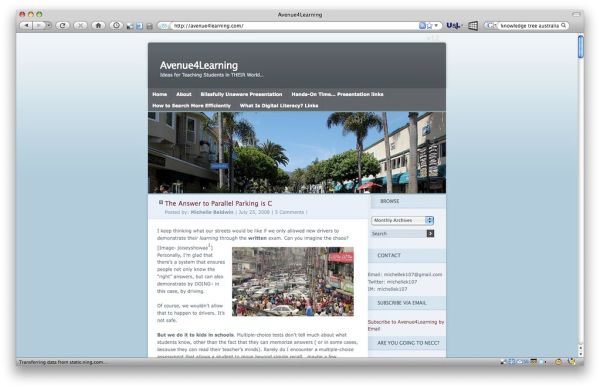Click the BROWSE sidebar heading
This screenshot has width=600, height=388.
[390, 201]
